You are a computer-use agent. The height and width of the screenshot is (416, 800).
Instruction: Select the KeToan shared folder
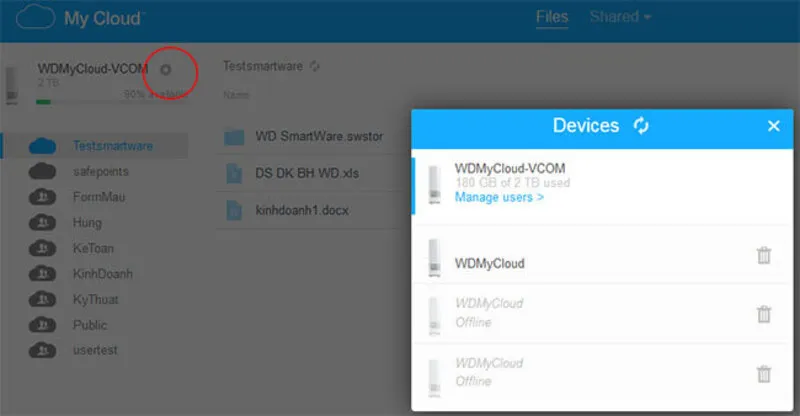tap(95, 247)
